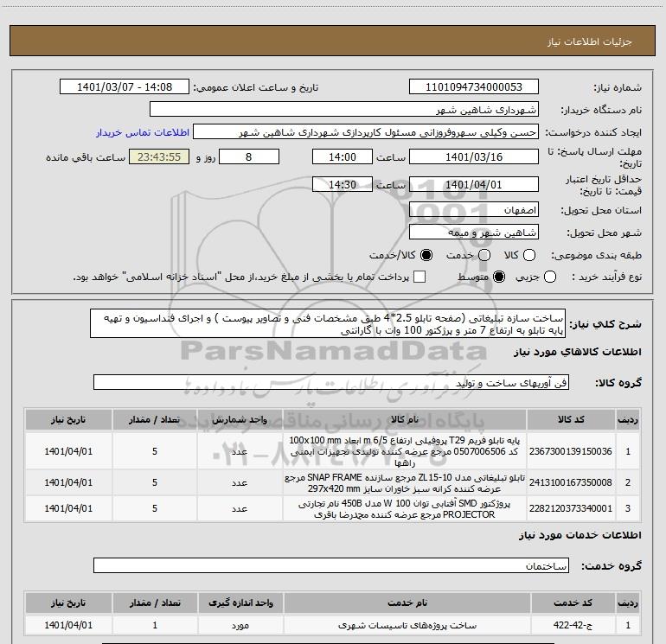Click the کد خدمت column header
Image resolution: width=666 pixels, height=644 pixels.
click(x=573, y=603)
